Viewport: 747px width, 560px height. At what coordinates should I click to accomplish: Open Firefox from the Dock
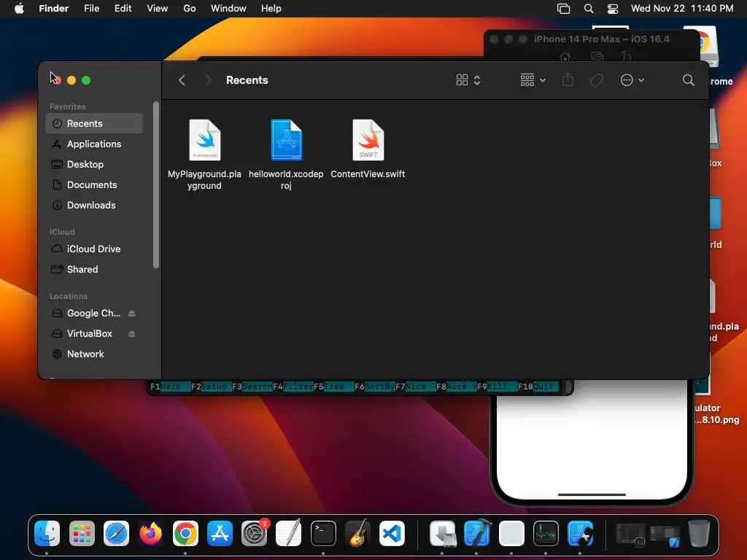click(x=150, y=533)
